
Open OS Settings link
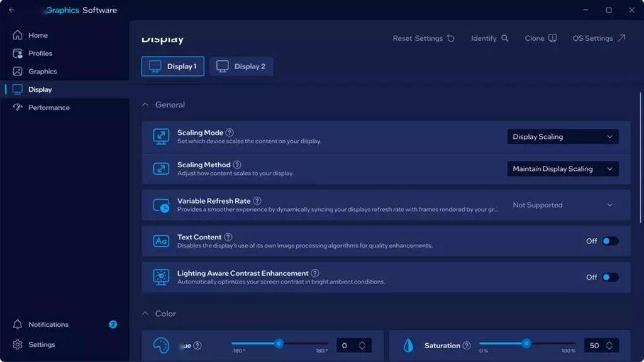(x=599, y=38)
